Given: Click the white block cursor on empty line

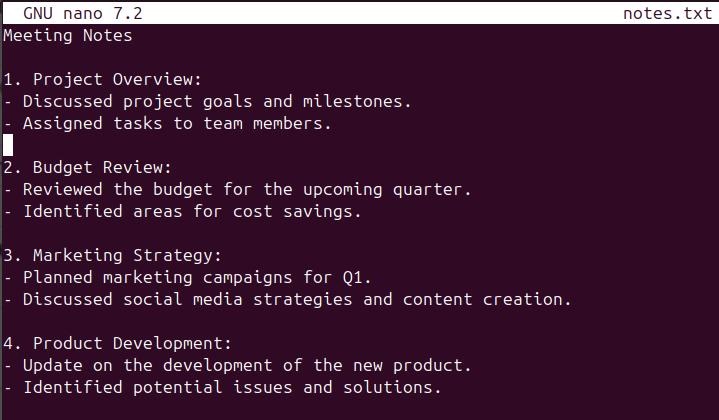Looking at the screenshot, I should [x=8, y=145].
